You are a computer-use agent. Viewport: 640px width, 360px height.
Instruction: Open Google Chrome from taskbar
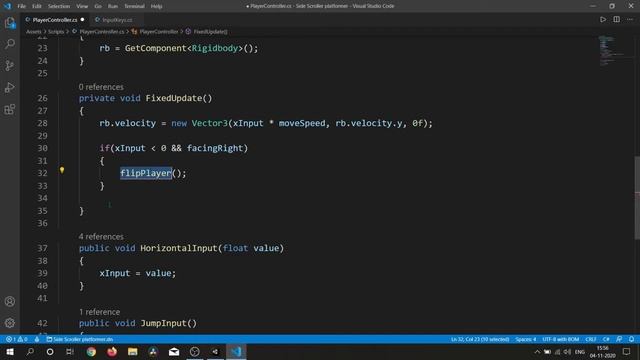pos(91,351)
